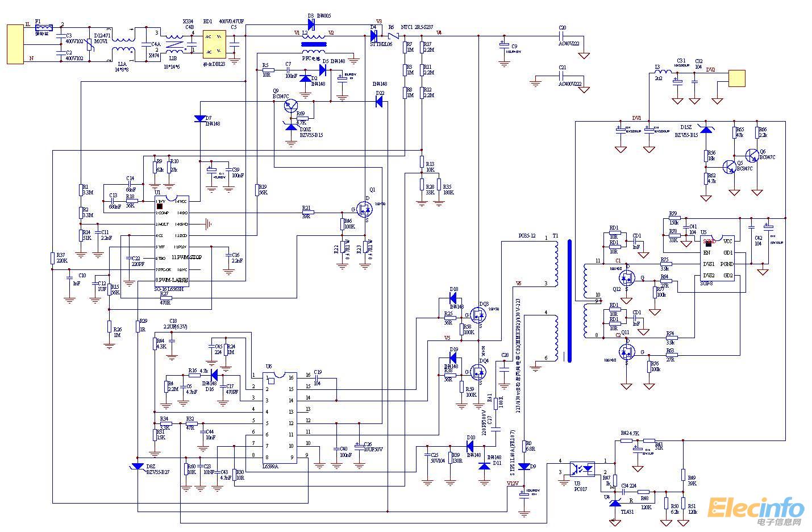Viewport: 812px width, 532px height.
Task: Click the C28 resonant capacitor
Action: pyautogui.click(x=504, y=368)
